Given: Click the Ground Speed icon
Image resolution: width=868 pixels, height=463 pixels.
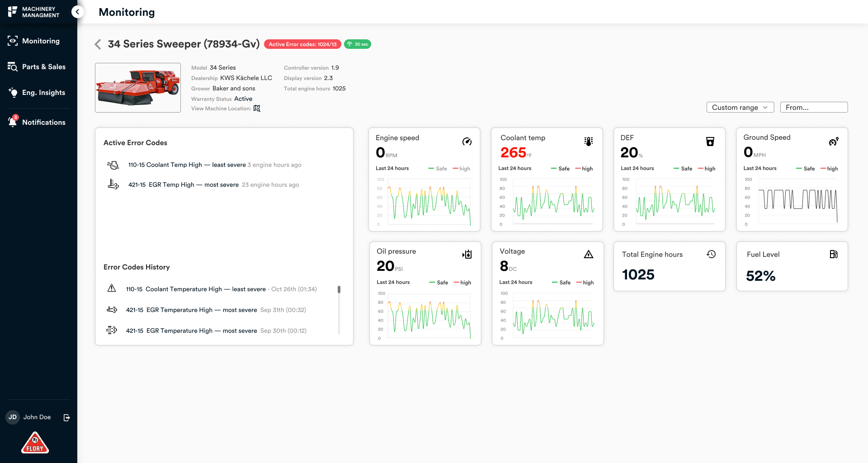Looking at the screenshot, I should coord(834,142).
